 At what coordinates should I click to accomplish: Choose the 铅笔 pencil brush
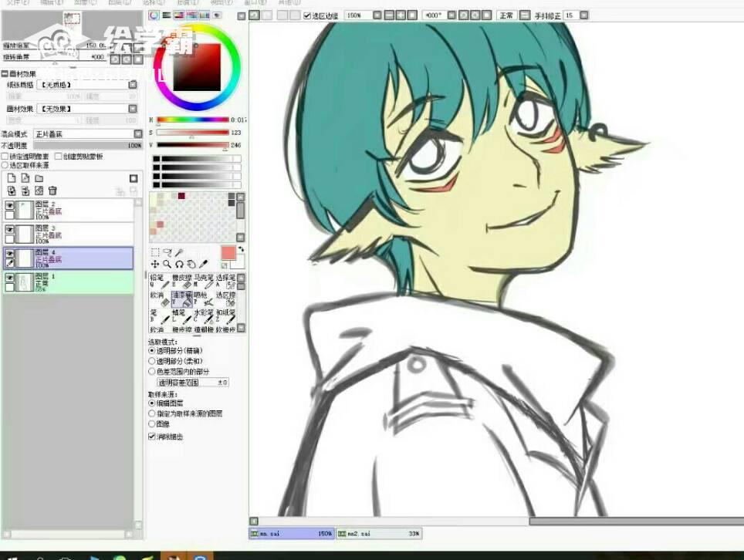[x=160, y=282]
